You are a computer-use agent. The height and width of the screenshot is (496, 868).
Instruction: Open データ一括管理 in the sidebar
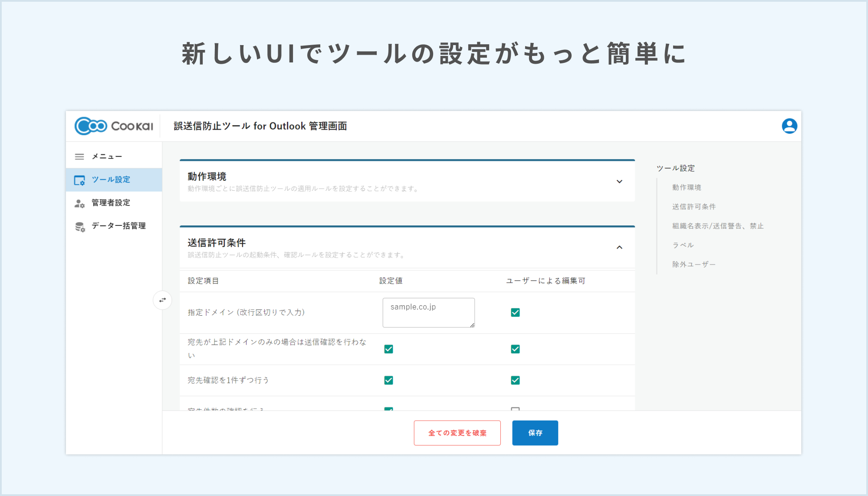click(114, 226)
